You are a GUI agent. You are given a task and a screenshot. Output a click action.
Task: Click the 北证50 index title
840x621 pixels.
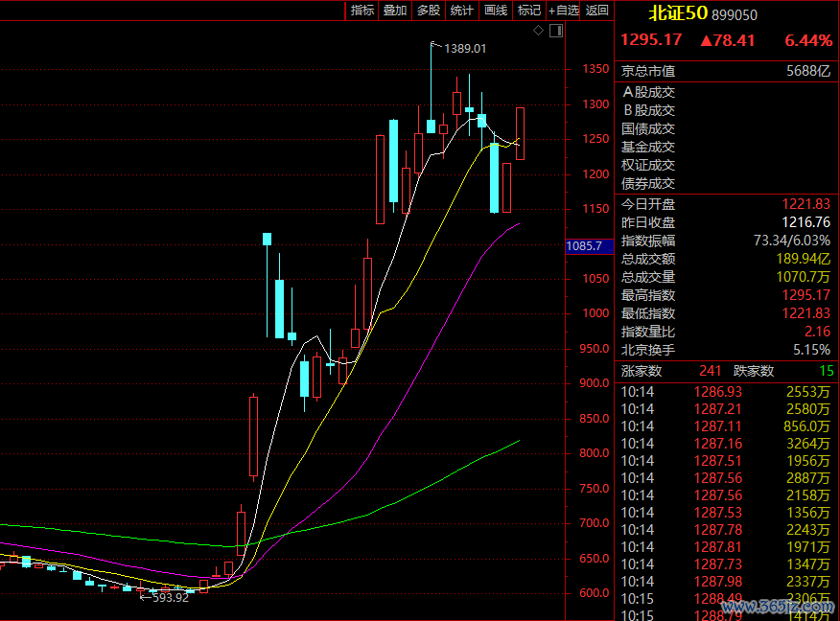[x=678, y=13]
